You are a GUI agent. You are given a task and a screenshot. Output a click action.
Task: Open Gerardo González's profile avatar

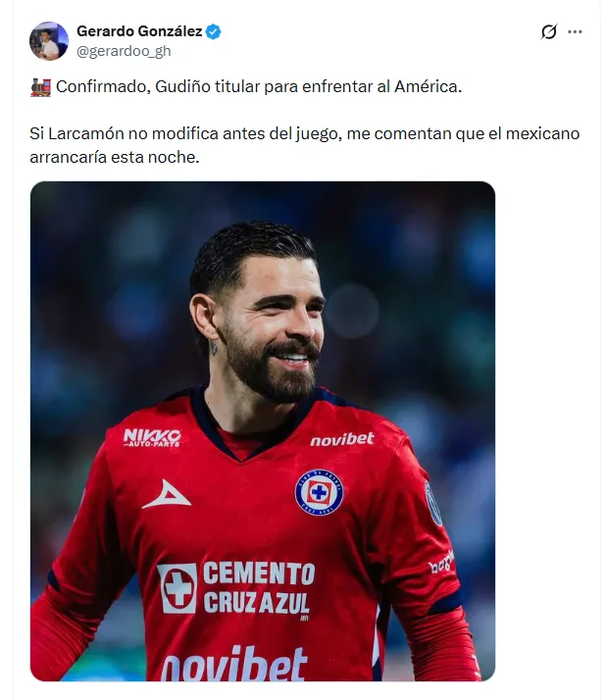point(49,40)
